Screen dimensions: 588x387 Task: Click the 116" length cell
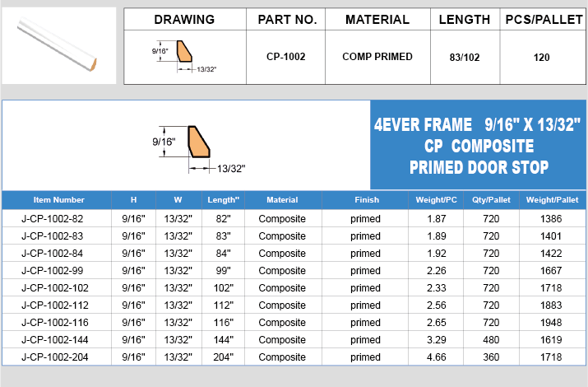point(223,323)
